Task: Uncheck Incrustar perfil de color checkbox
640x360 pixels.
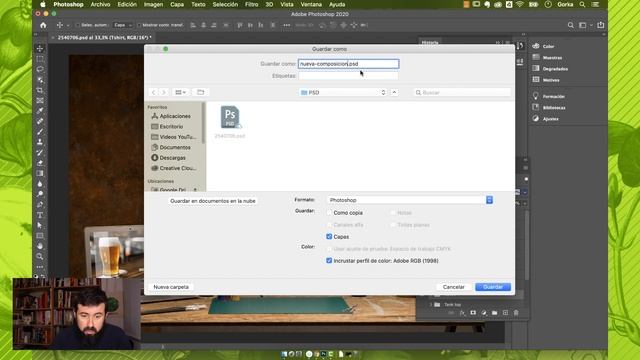Action: pyautogui.click(x=329, y=260)
